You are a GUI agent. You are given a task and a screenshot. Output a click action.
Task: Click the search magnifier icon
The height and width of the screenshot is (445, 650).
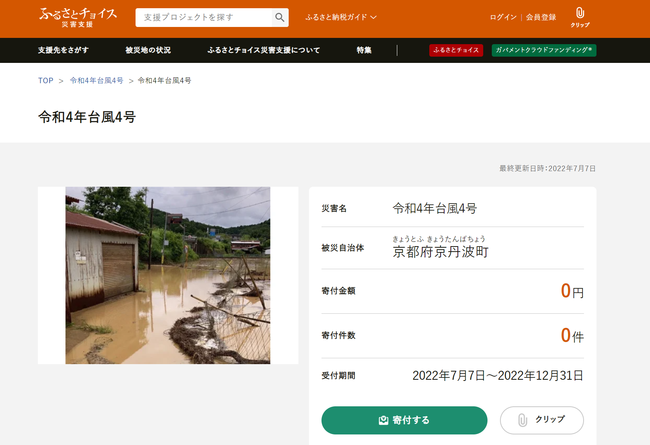coord(279,18)
